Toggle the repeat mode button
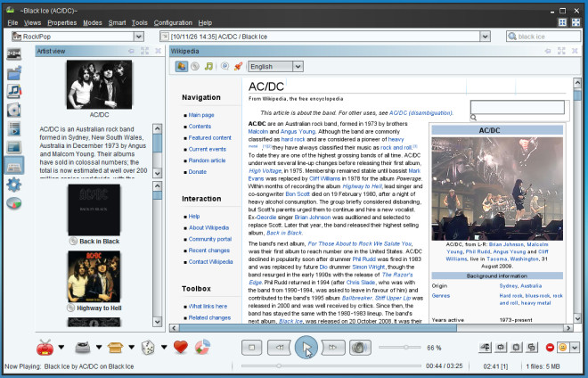Screen dimensions: 588x378 pyautogui.click(x=501, y=348)
